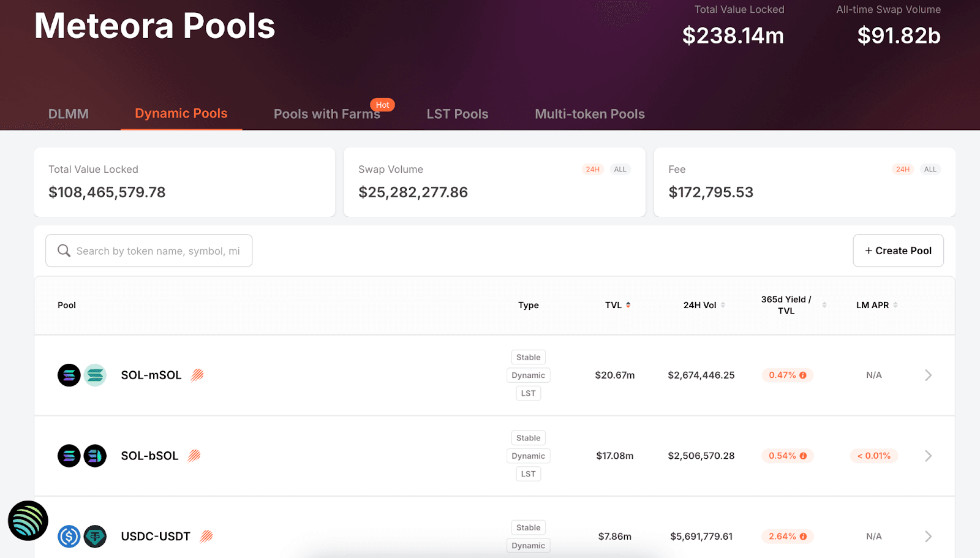Viewport: 980px width, 558px height.
Task: Click the $17.08m TVL value
Action: 615,456
